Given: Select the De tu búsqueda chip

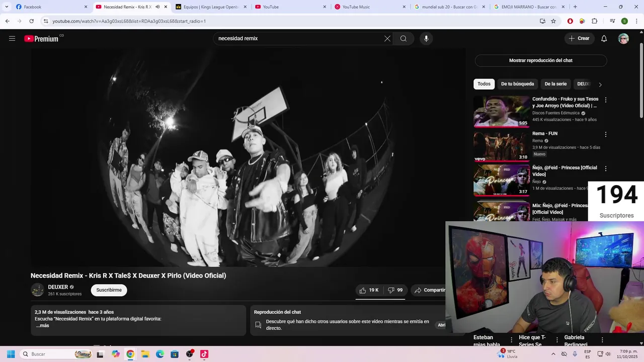Looking at the screenshot, I should tap(517, 84).
